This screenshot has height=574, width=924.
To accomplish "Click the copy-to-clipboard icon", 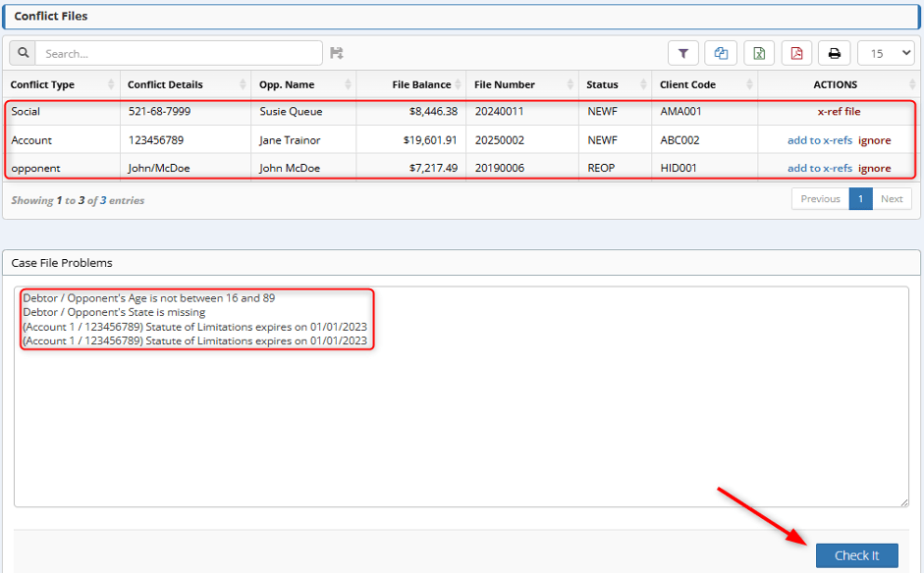I will (721, 52).
